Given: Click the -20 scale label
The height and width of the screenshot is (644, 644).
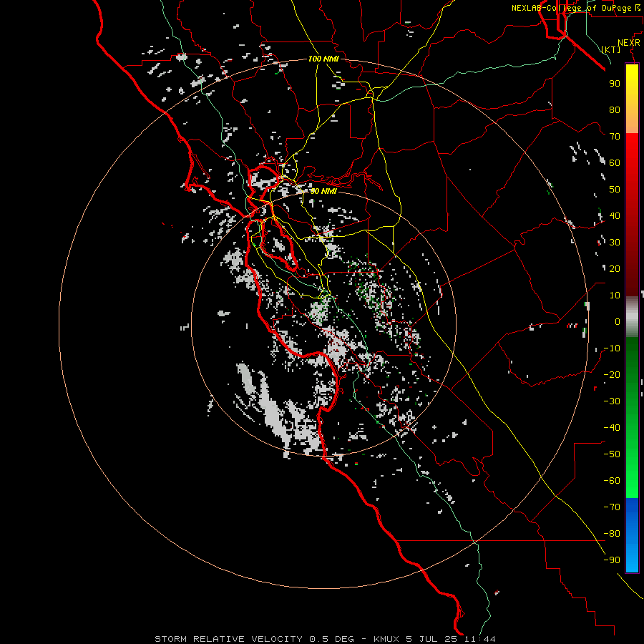Looking at the screenshot, I should pyautogui.click(x=612, y=374).
